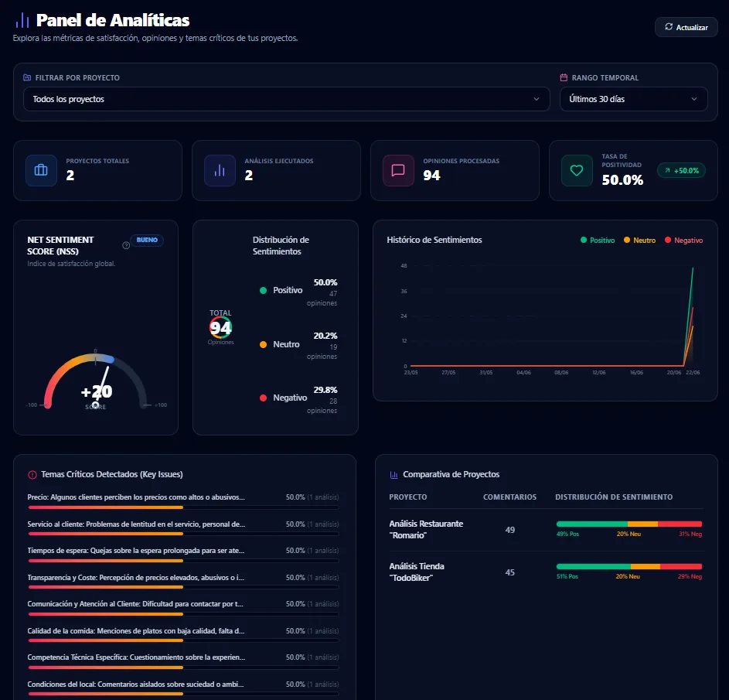Open Análisis Tienda "TodoBiker" project row
The width and height of the screenshot is (729, 700).
(546, 572)
